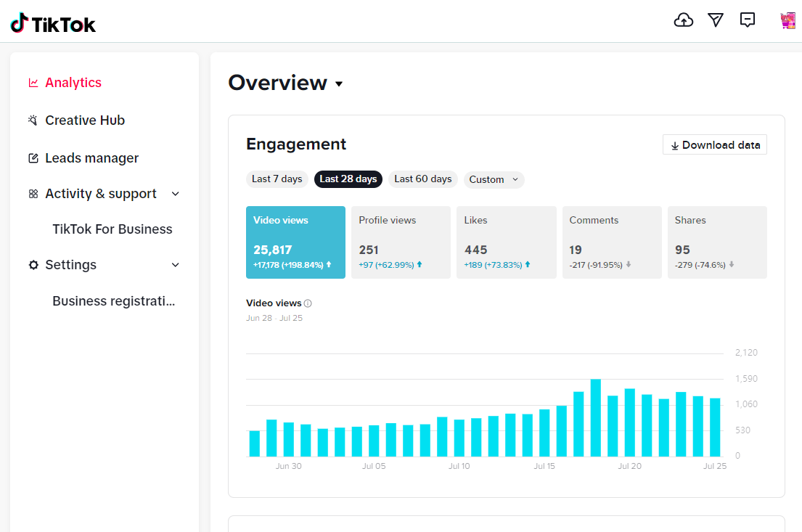Click the 251 profile views value
Viewport: 802px width, 532px height.
pyautogui.click(x=369, y=250)
